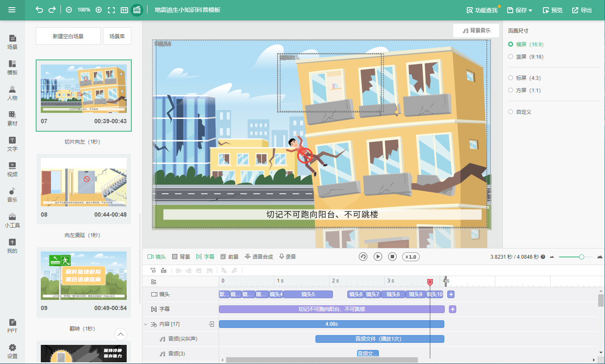Image resolution: width=605 pixels, height=364 pixels.
Task: Click the horizontal timeline scrollbar
Action: click(x=322, y=360)
